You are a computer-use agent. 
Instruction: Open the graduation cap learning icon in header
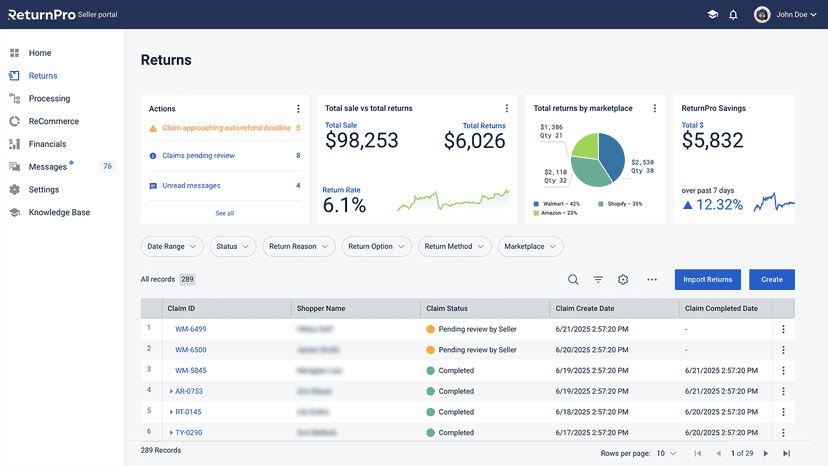pos(712,14)
